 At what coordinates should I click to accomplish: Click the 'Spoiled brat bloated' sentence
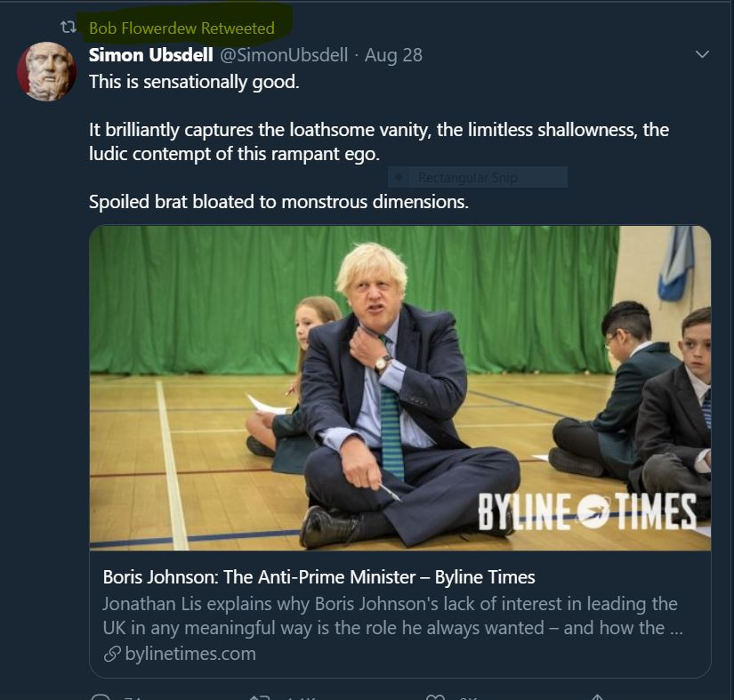[278, 202]
